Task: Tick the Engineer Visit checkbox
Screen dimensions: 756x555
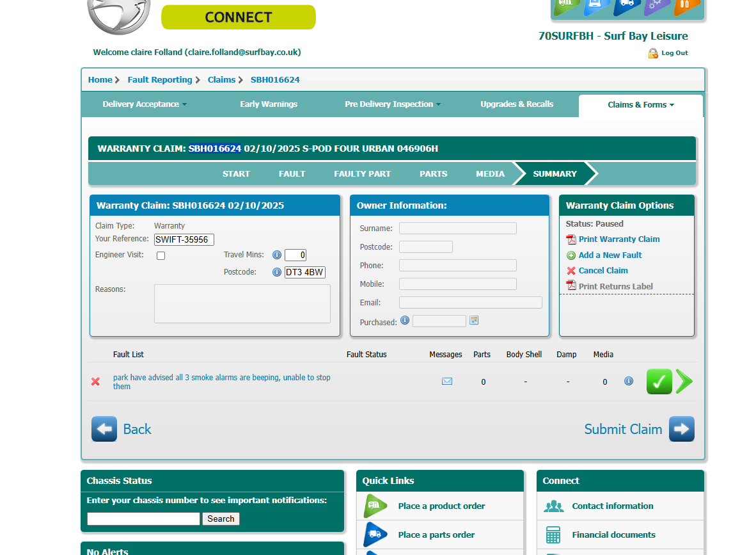Action: pyautogui.click(x=161, y=256)
